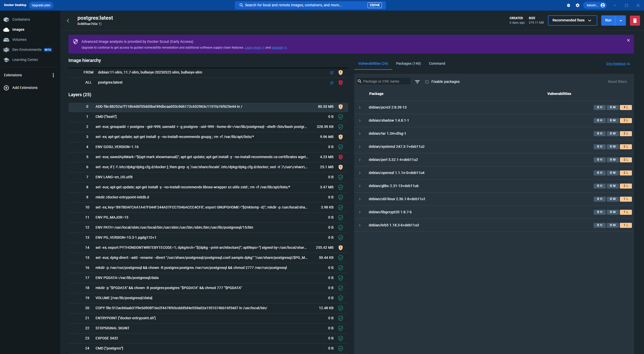
Task: Open the Recommended fixes dropdown
Action: point(572,20)
